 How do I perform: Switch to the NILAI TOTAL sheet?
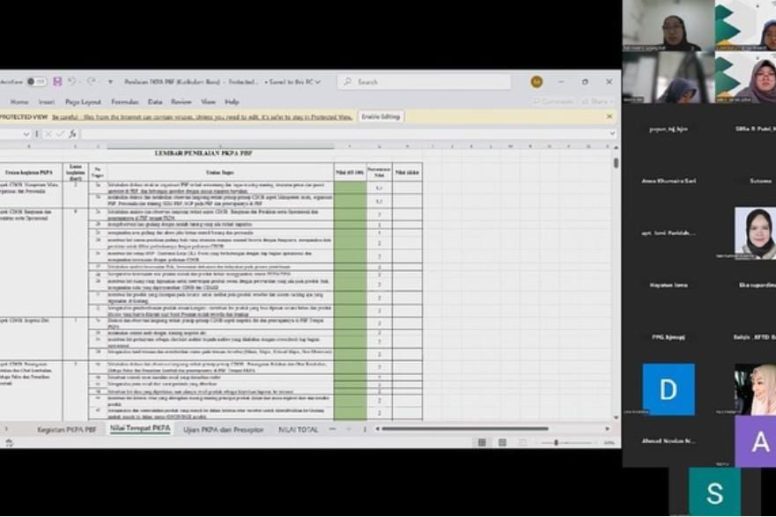pos(298,429)
